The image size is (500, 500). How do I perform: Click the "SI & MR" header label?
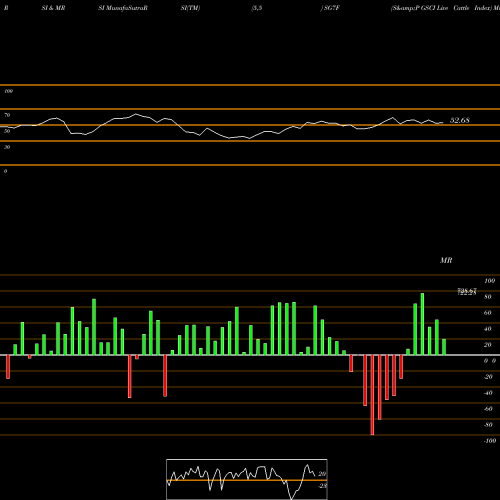click(53, 8)
